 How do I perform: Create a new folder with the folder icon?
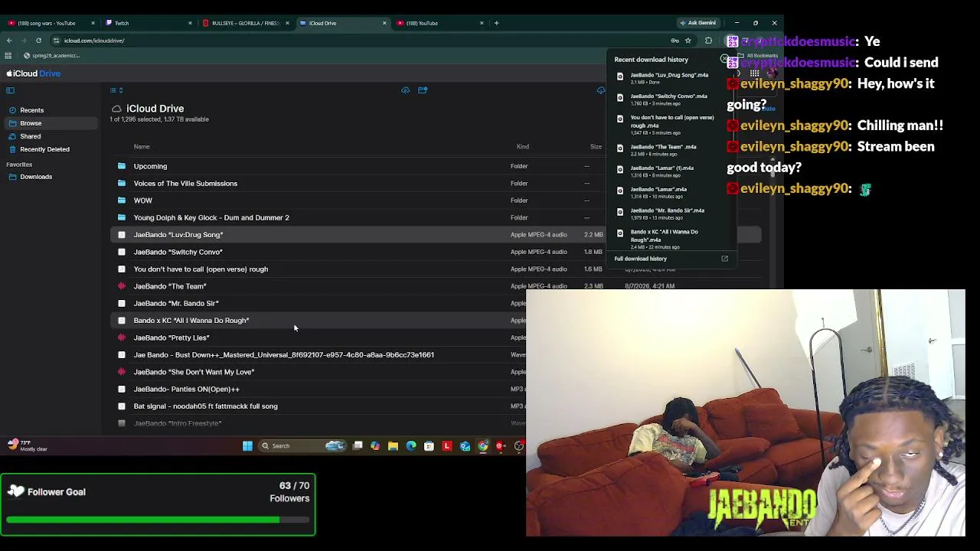click(x=423, y=90)
